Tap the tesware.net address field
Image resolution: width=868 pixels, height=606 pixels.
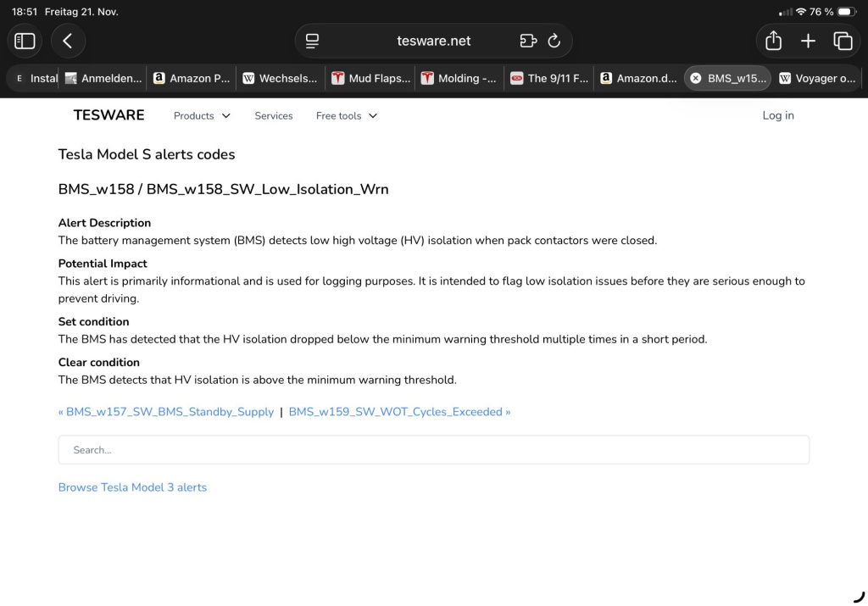point(433,41)
